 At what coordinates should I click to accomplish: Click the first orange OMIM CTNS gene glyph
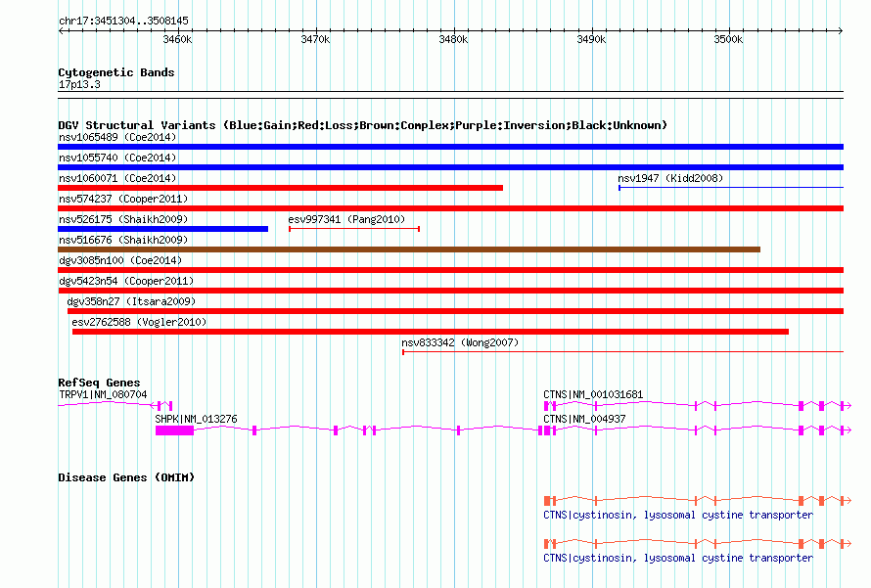click(698, 501)
